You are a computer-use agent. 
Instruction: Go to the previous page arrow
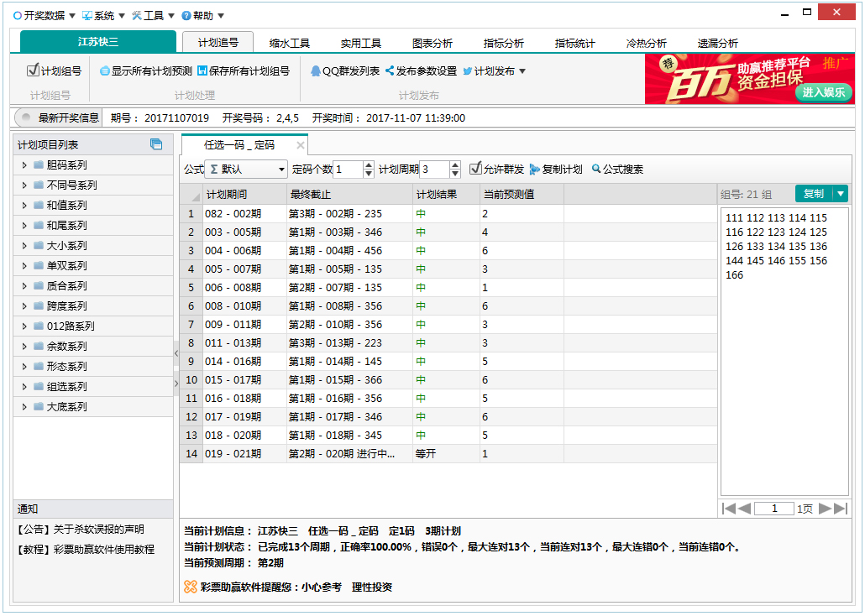744,509
